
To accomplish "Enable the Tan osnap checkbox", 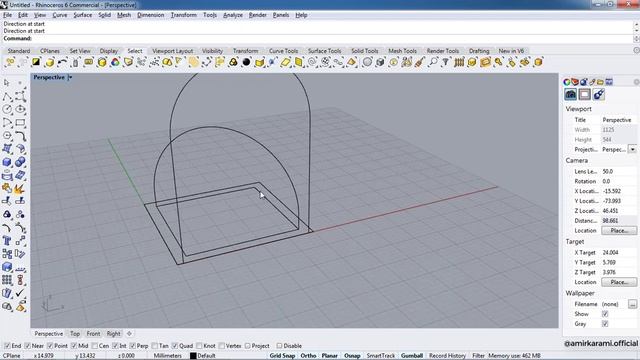I will 155,346.
